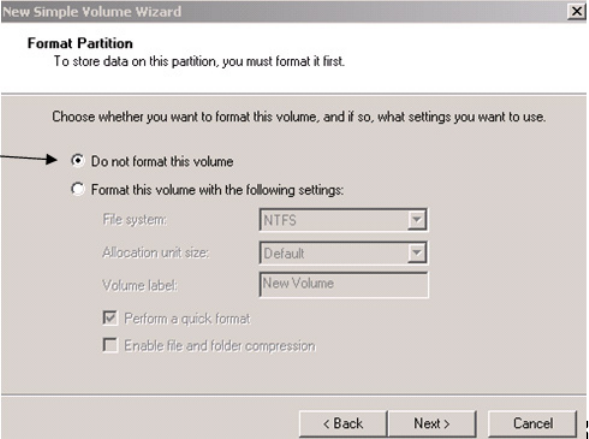Viewport: 589px width, 439px height.
Task: Choose Format this volume with following settings
Action: (78, 189)
